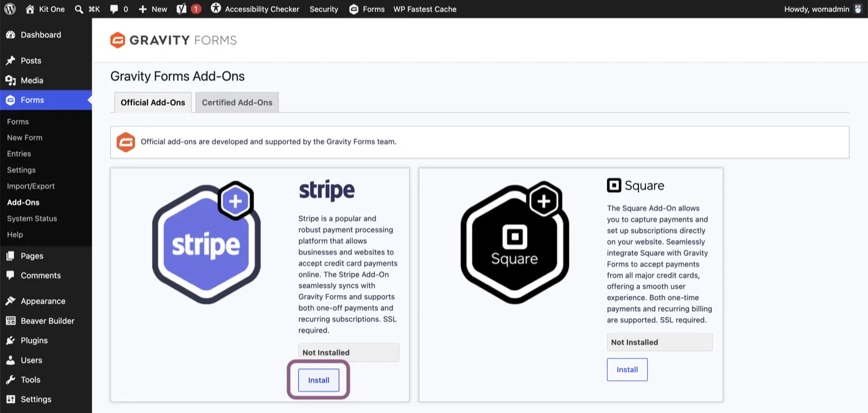This screenshot has height=413, width=868.
Task: Open Help submenu link
Action: [15, 234]
